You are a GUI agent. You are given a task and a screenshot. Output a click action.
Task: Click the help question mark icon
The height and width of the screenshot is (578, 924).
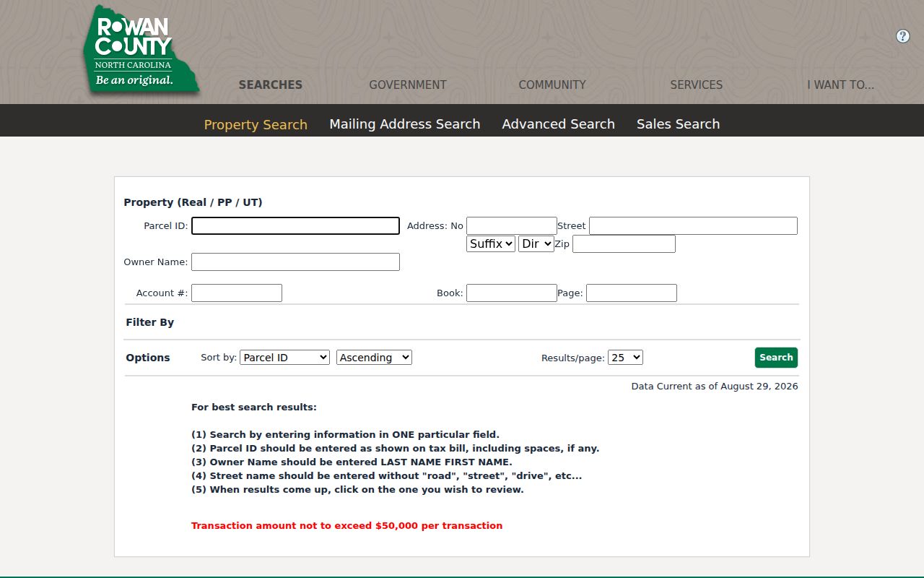click(x=902, y=36)
